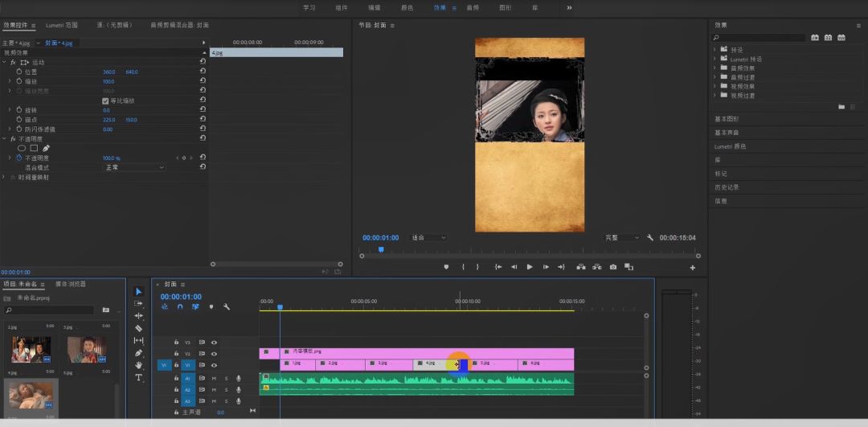Reset the 位置 parameter
This screenshot has height=427, width=868.
(x=203, y=72)
